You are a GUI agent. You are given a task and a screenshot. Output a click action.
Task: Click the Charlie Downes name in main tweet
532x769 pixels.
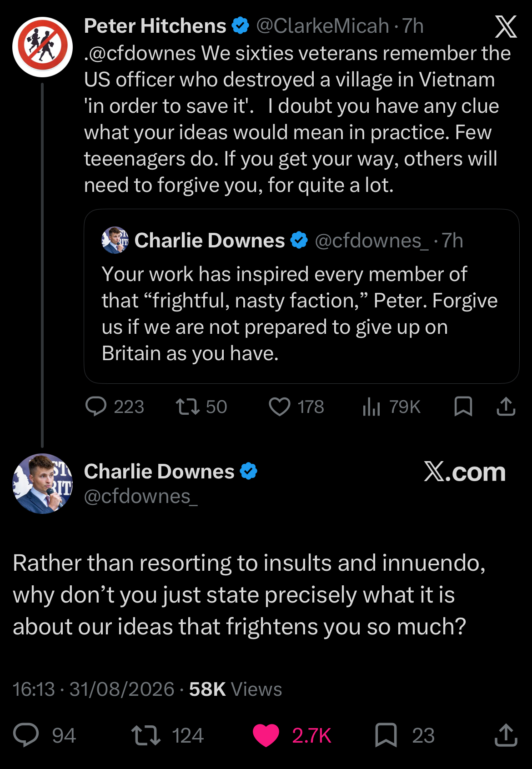tap(159, 472)
